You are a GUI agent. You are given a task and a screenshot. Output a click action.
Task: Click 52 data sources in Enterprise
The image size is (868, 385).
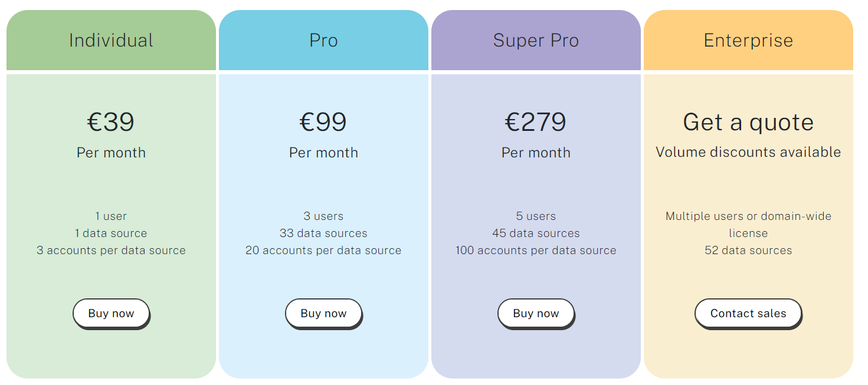748,251
